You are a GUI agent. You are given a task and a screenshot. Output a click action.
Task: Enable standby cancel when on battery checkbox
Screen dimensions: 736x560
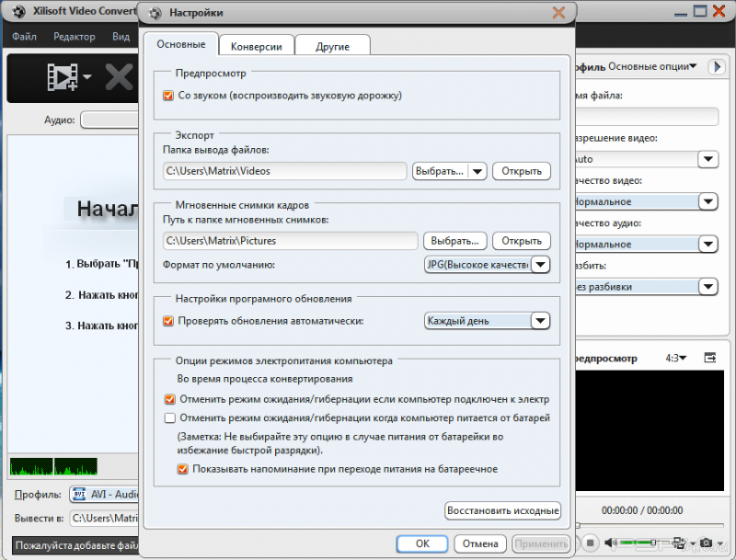tap(168, 418)
